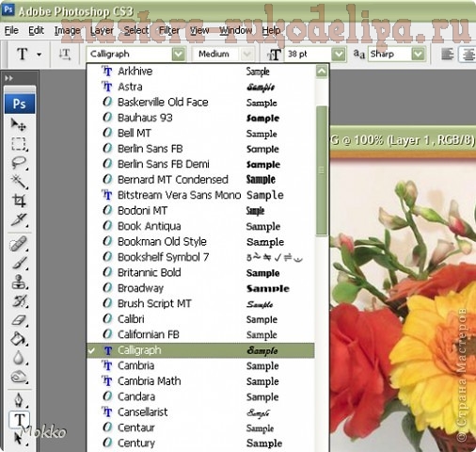
Task: Select the Lasso tool
Action: [x=19, y=163]
